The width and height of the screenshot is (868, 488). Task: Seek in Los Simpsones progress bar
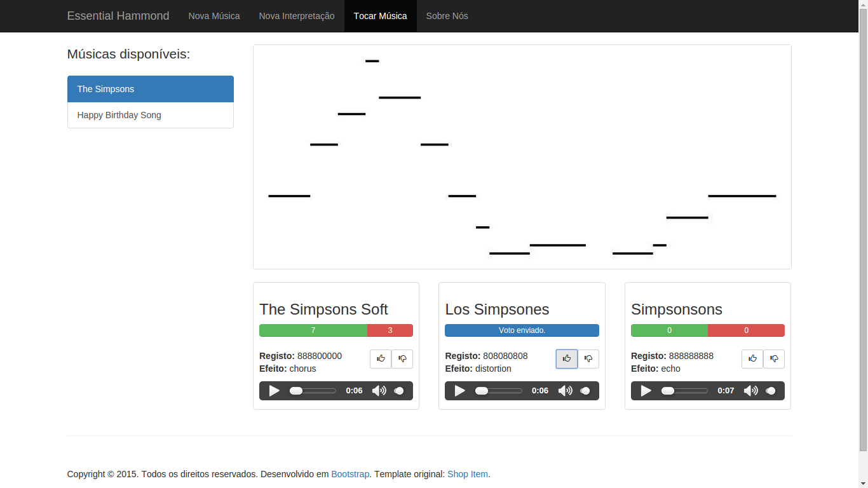[499, 391]
